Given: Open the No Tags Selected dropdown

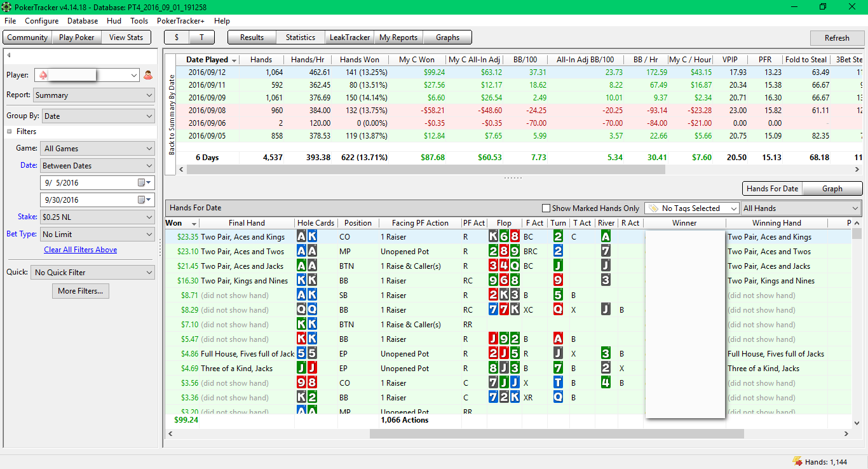Looking at the screenshot, I should tap(692, 208).
